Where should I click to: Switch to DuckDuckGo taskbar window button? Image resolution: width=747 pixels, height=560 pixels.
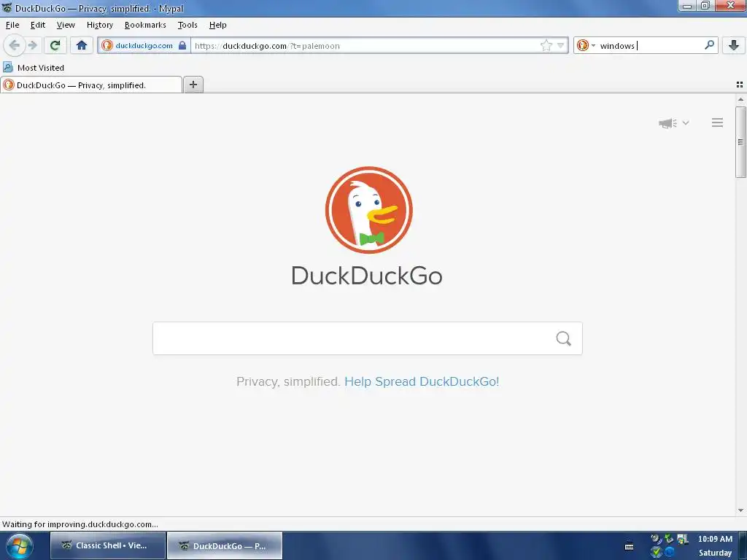click(x=225, y=545)
